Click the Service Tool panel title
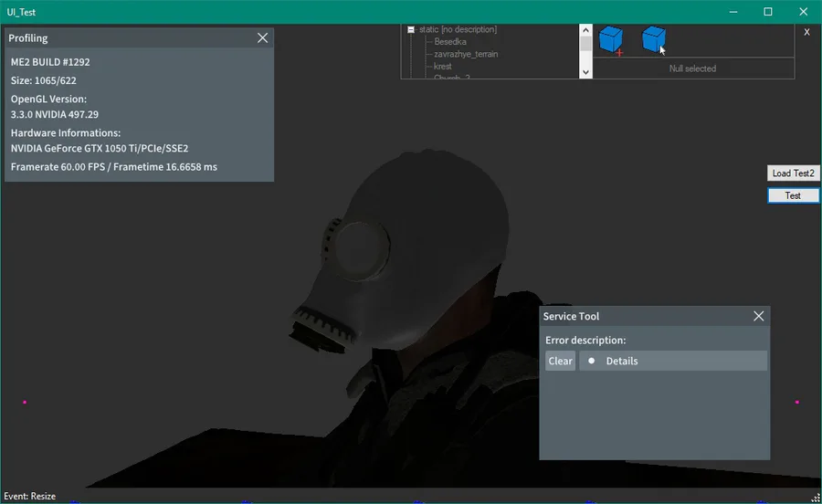The height and width of the screenshot is (504, 822). tap(571, 316)
